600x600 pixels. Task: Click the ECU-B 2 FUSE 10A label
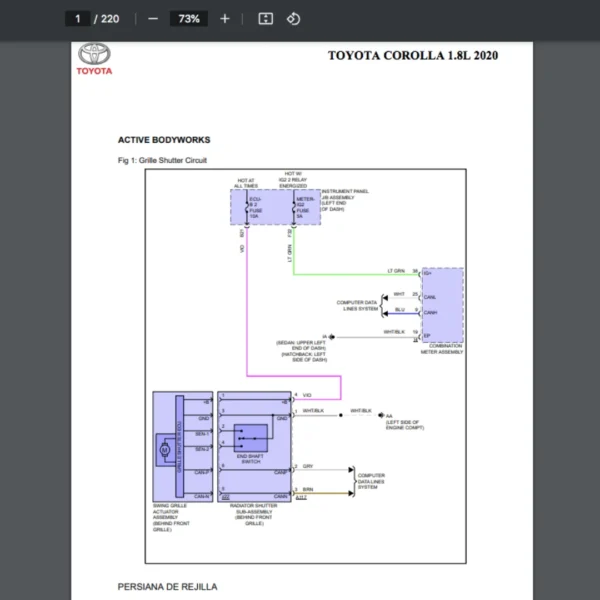point(256,208)
